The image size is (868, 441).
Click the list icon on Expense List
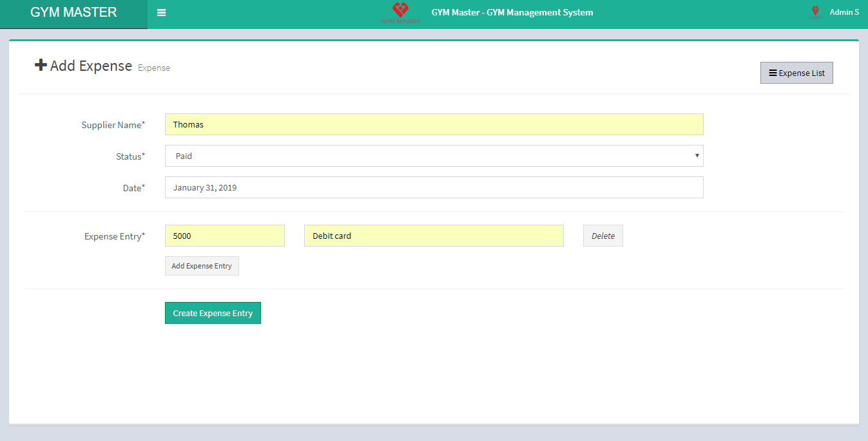pyautogui.click(x=773, y=73)
